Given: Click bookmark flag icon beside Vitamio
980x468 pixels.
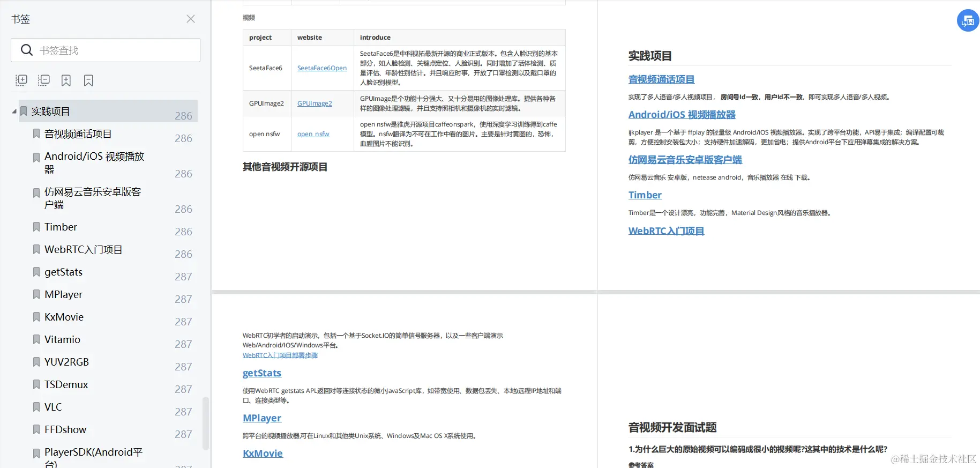Looking at the screenshot, I should tap(36, 339).
